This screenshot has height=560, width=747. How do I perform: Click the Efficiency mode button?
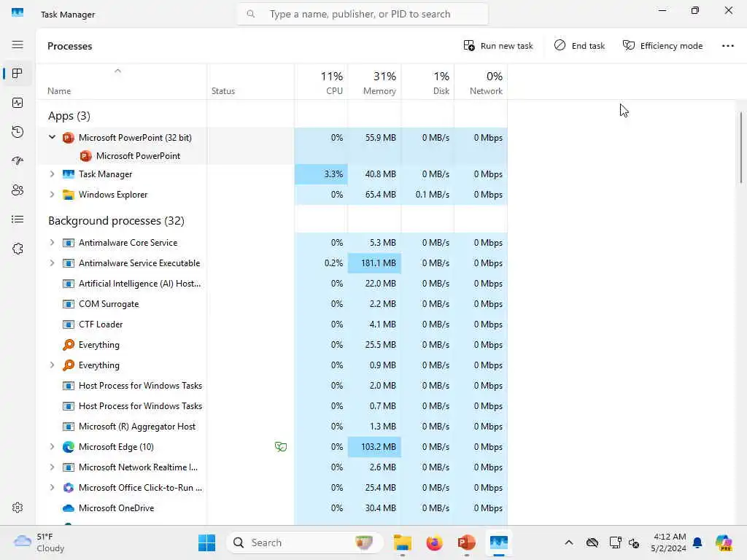[662, 46]
